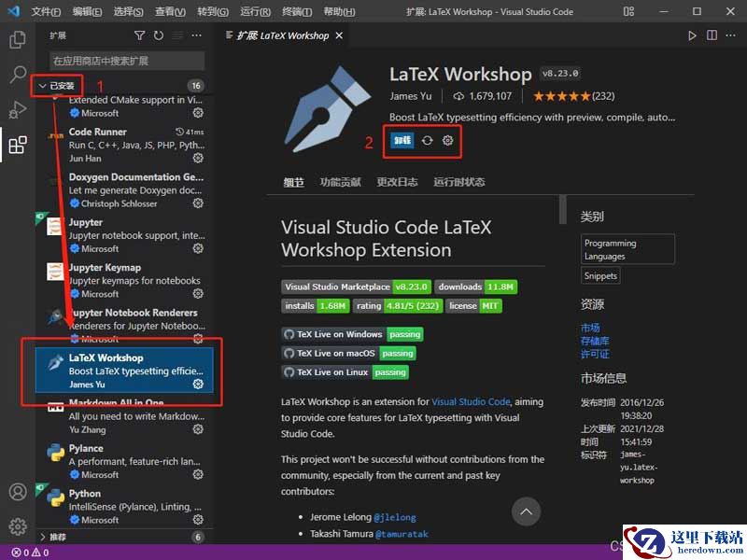Open Pylance manage gear
Screen dimensions: 747x560
pyautogui.click(x=198, y=474)
